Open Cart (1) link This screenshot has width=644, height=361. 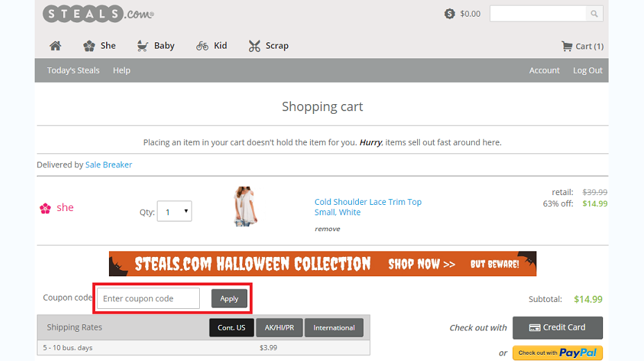pos(589,47)
